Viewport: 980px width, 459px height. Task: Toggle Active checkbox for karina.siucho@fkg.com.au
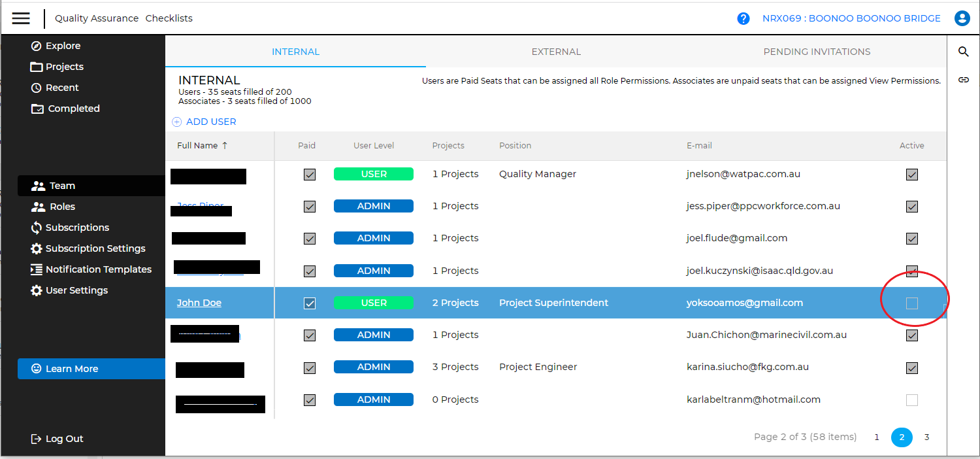click(x=912, y=367)
